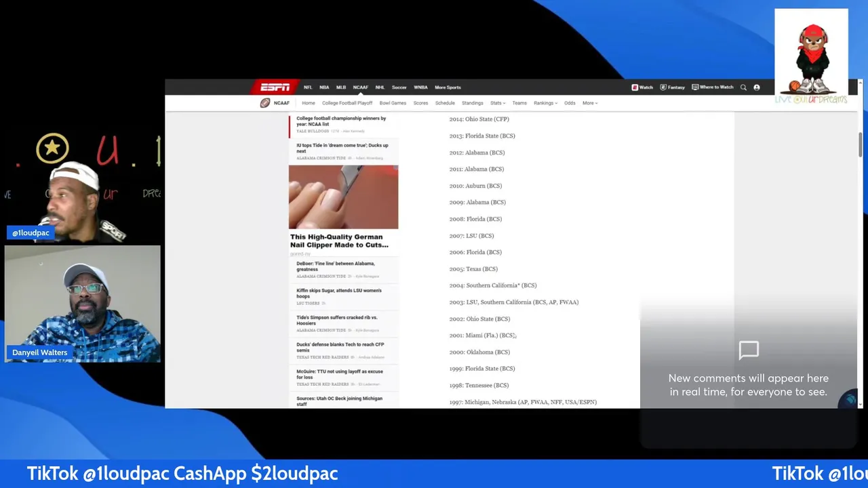This screenshot has height=488, width=868.
Task: Click the '2001: Miami (Fla.) (BCS)' line
Action: pos(482,335)
